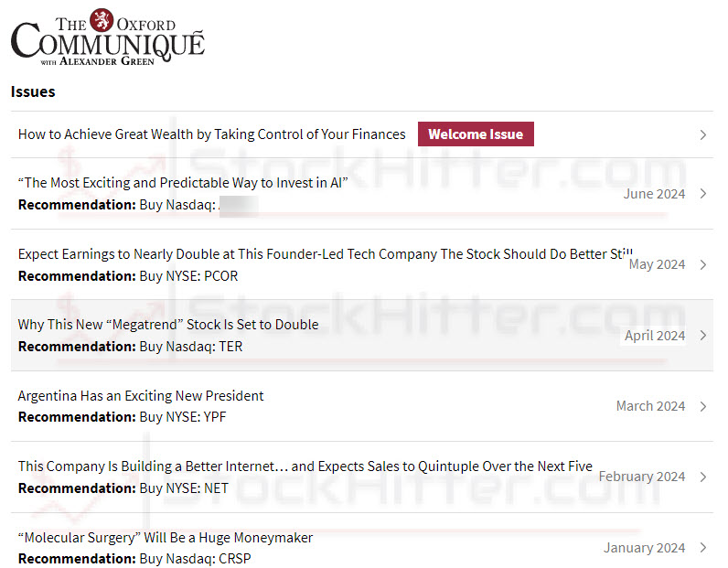The image size is (728, 568).
Task: Click the Buy Nasdaq: TER recommendation
Action: click(x=190, y=347)
